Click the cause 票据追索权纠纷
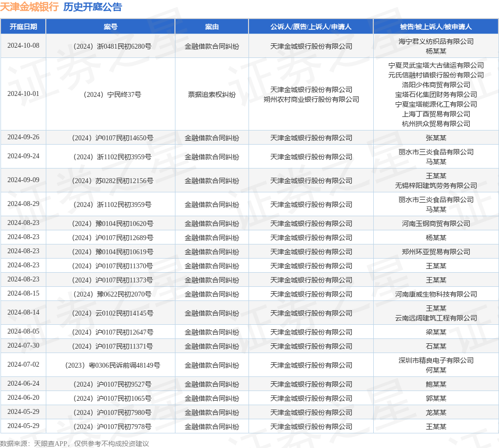The height and width of the screenshot is (448, 499). click(x=211, y=95)
